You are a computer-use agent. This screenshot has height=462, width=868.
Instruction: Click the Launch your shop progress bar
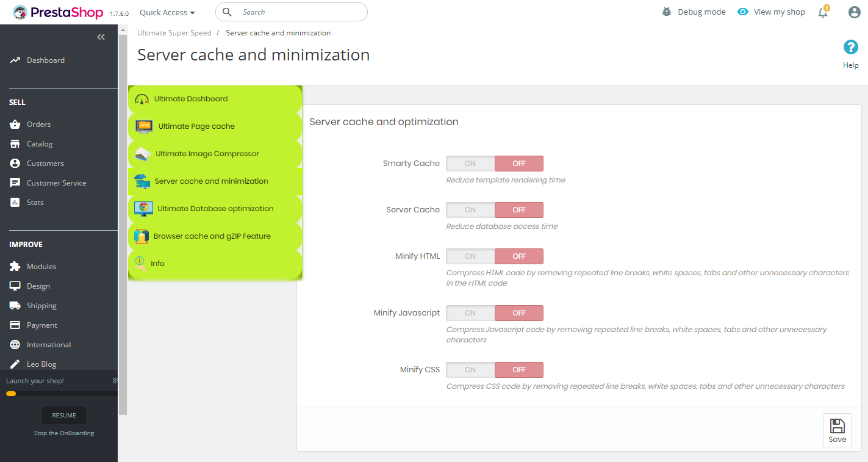[61, 394]
